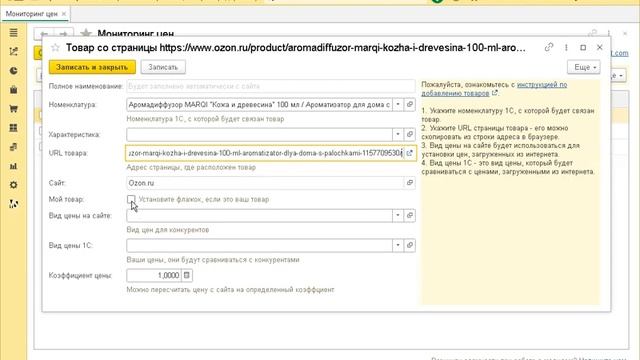Open the settings gear section in sidebar
This screenshot has width=640, height=360.
pos(13,185)
